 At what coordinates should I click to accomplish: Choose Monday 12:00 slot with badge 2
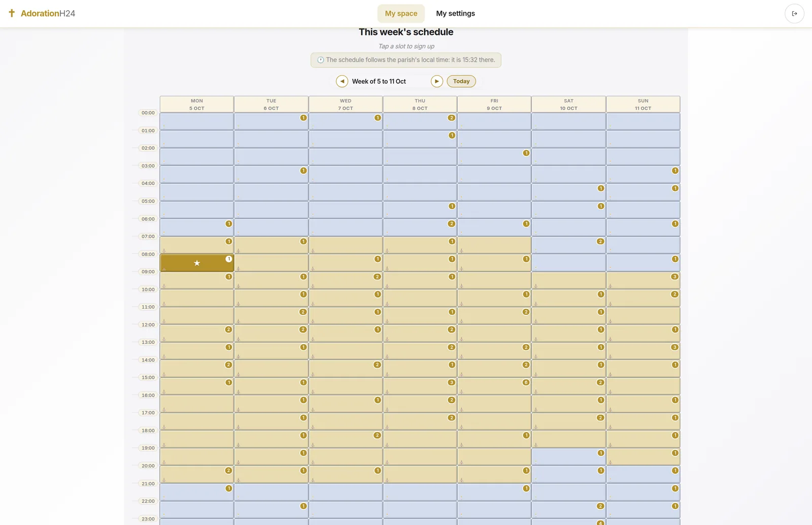(x=197, y=334)
